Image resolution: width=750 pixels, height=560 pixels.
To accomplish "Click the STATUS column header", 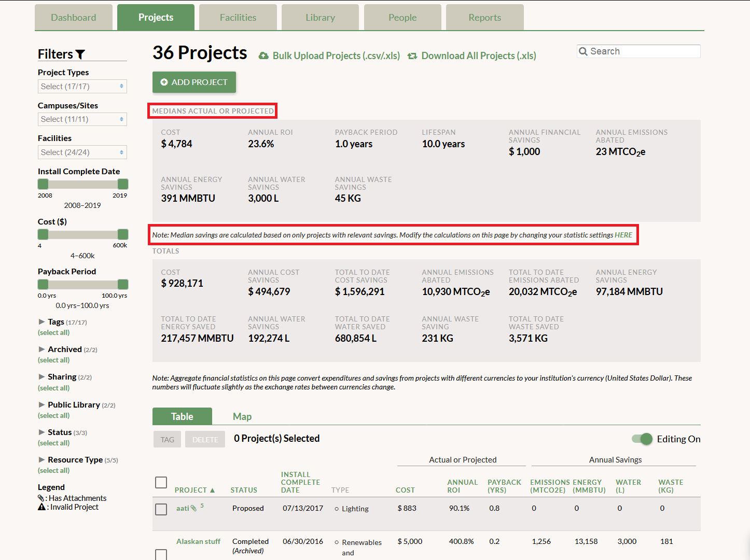I will click(x=244, y=490).
